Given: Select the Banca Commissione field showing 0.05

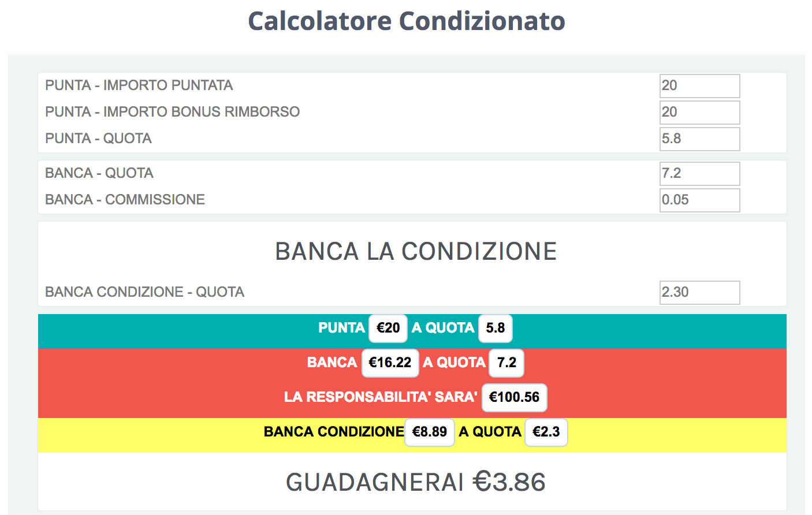Looking at the screenshot, I should (x=699, y=200).
